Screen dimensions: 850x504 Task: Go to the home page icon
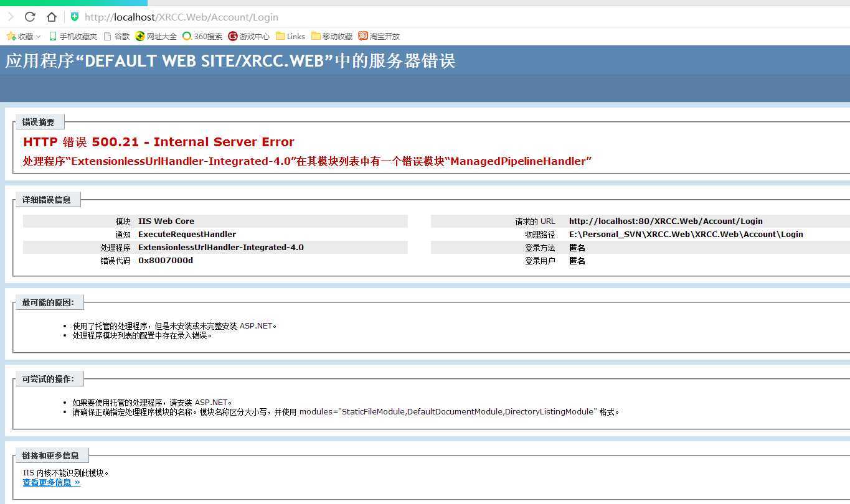click(52, 17)
